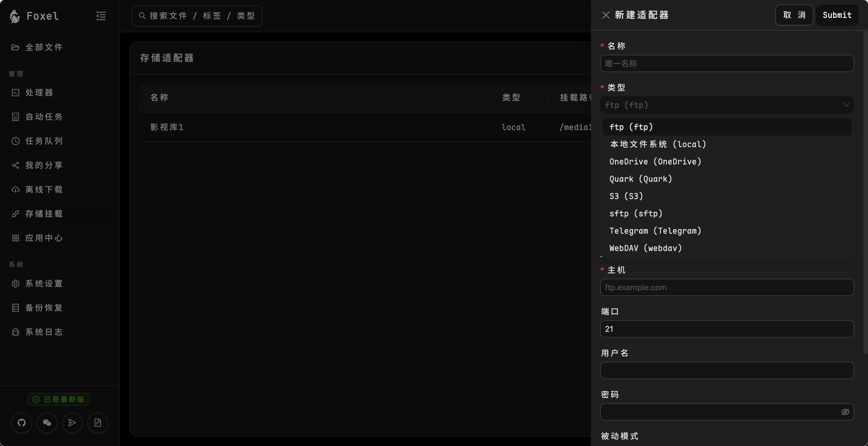Select Telegram (Telegram) option
Viewport: 868px width, 446px height.
[x=727, y=231]
